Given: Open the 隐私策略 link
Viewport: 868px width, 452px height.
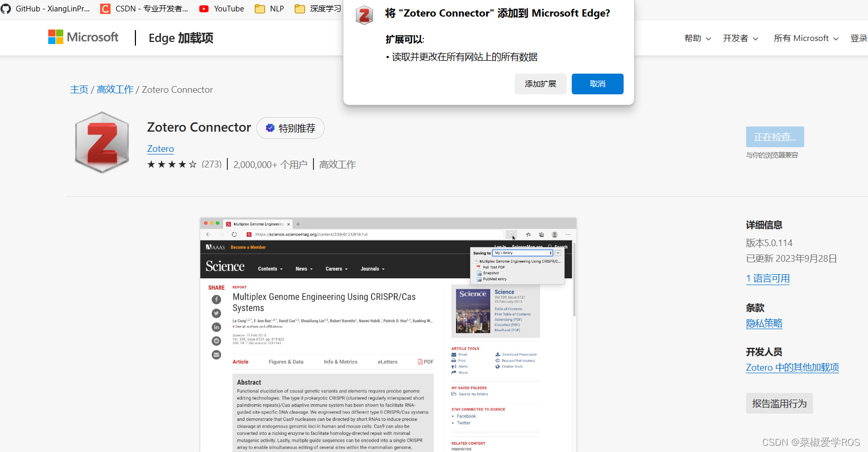Looking at the screenshot, I should (x=764, y=323).
